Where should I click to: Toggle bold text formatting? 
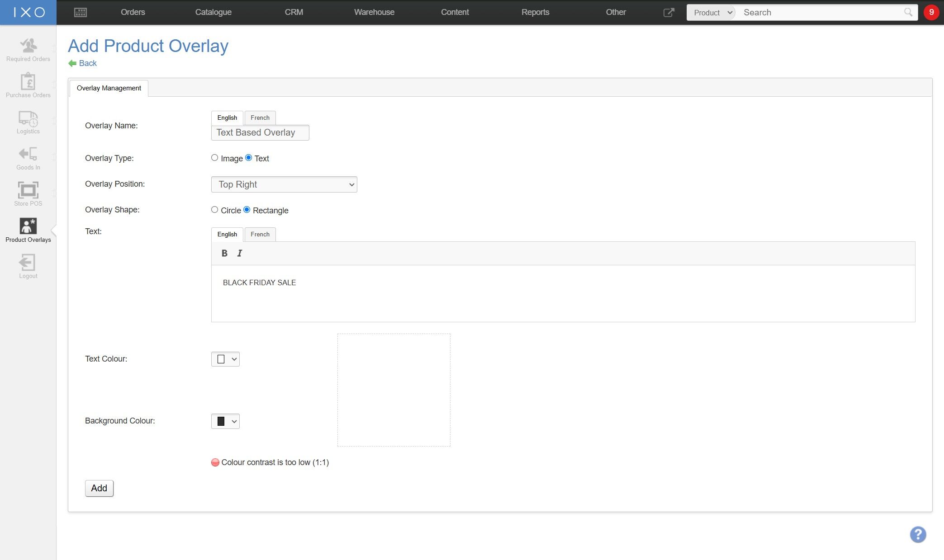point(224,253)
